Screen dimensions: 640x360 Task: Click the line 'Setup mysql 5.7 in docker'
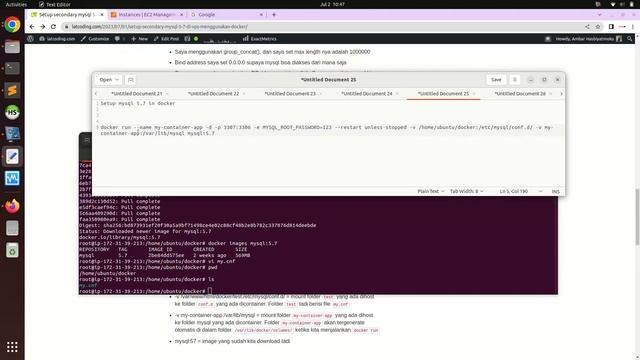(x=138, y=103)
